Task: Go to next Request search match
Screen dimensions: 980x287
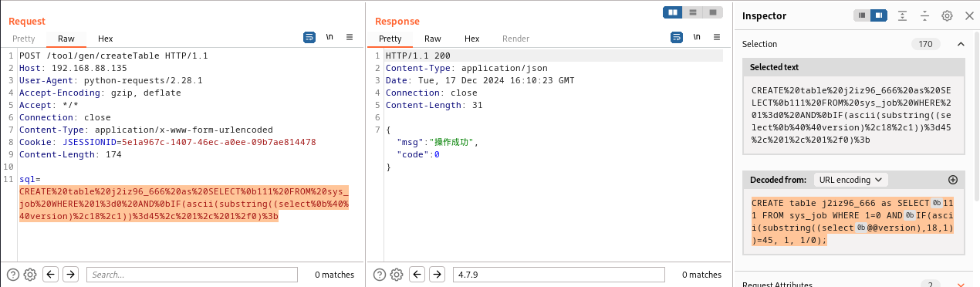Action: [70, 274]
